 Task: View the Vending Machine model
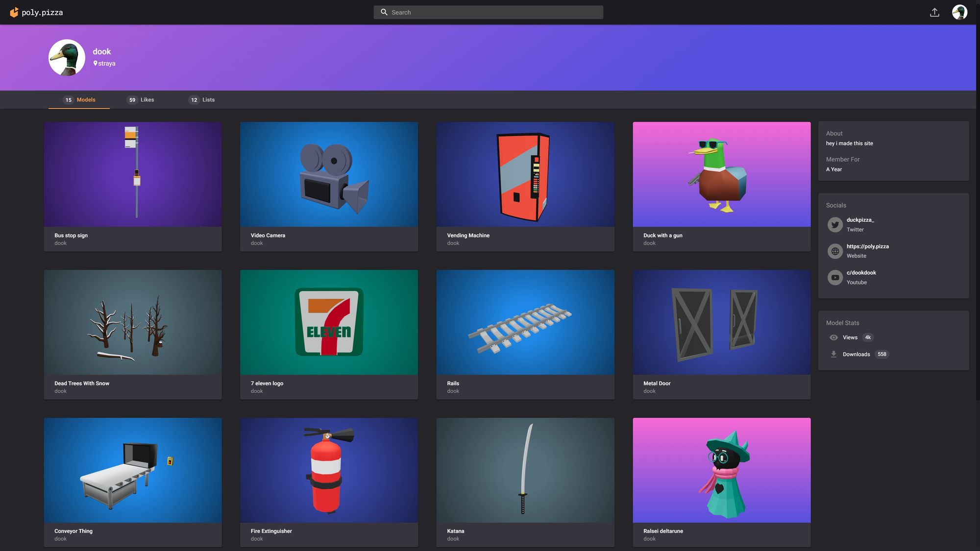click(525, 174)
